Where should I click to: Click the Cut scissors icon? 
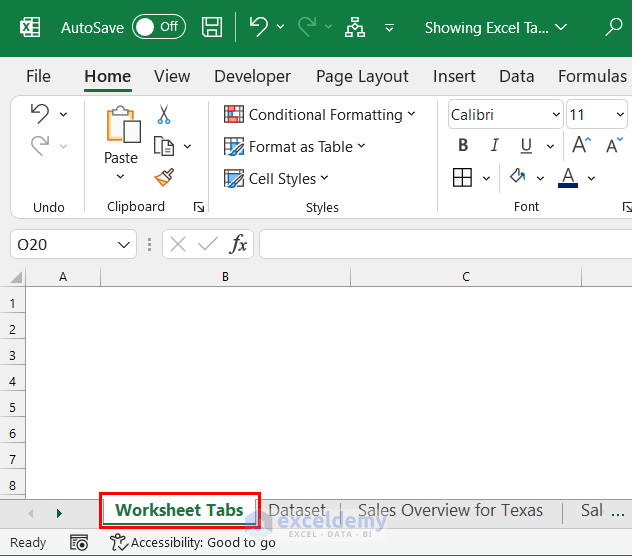[x=164, y=115]
